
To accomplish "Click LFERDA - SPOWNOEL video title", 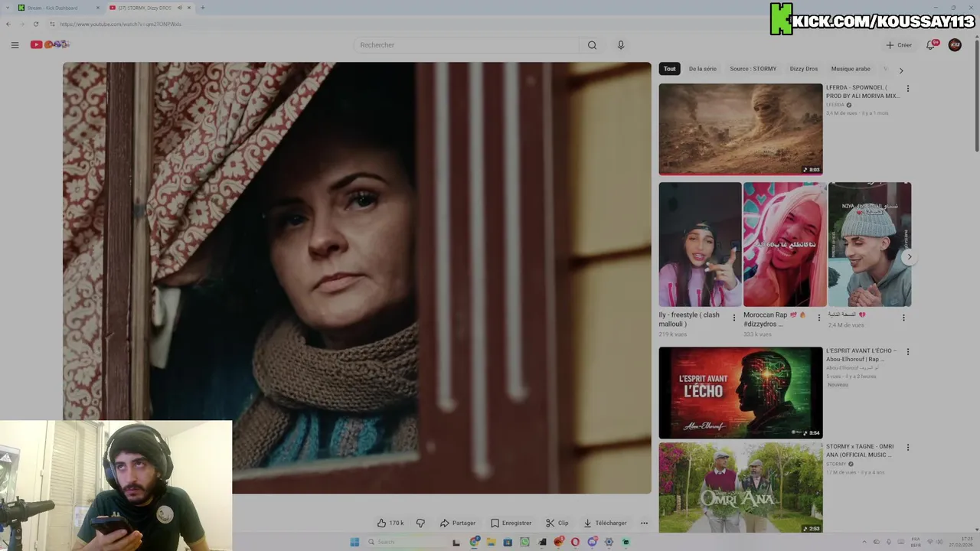I will click(862, 92).
